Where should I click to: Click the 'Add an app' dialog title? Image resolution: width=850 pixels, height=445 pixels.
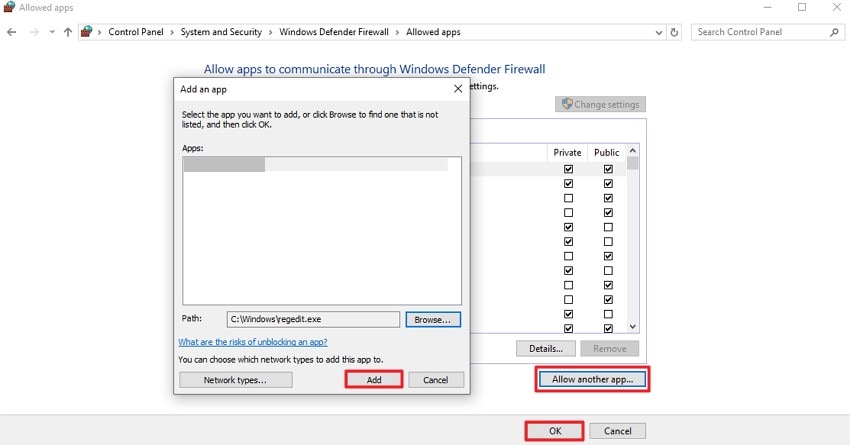click(203, 89)
